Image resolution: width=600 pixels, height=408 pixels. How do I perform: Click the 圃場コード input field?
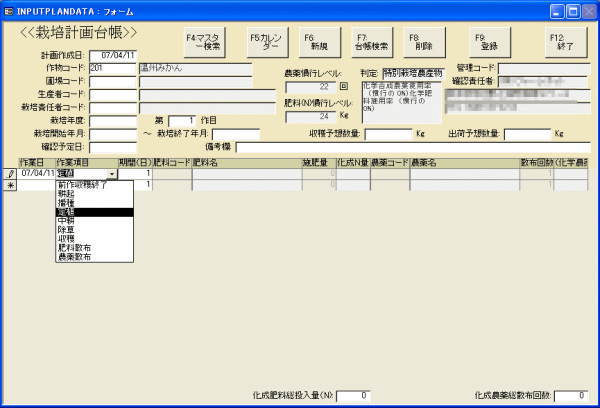pos(112,82)
